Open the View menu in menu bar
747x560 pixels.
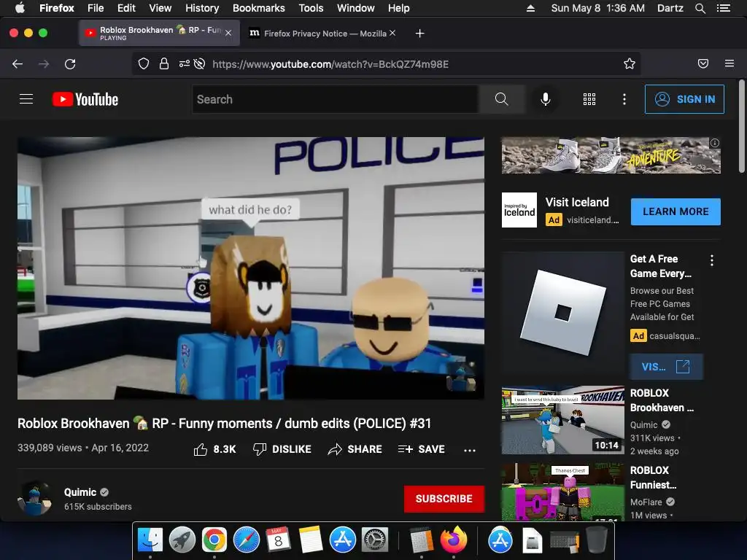coord(160,8)
